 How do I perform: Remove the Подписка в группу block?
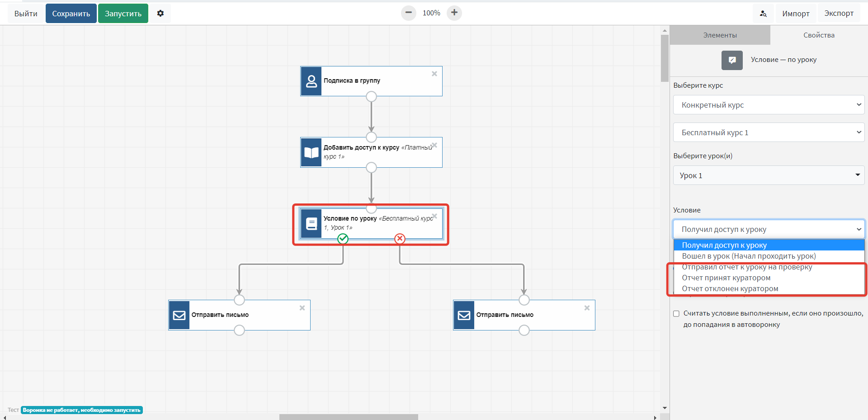[434, 74]
